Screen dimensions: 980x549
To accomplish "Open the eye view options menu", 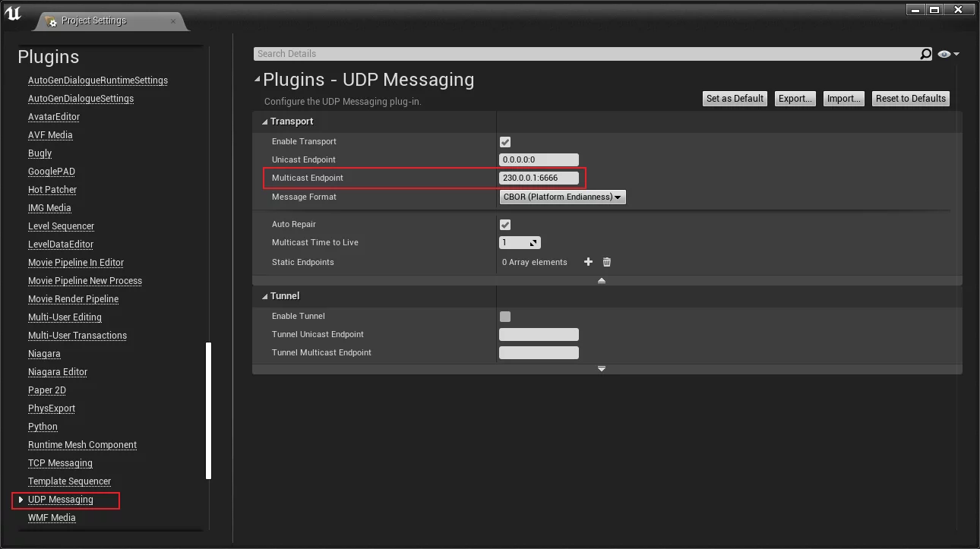I will coord(948,54).
